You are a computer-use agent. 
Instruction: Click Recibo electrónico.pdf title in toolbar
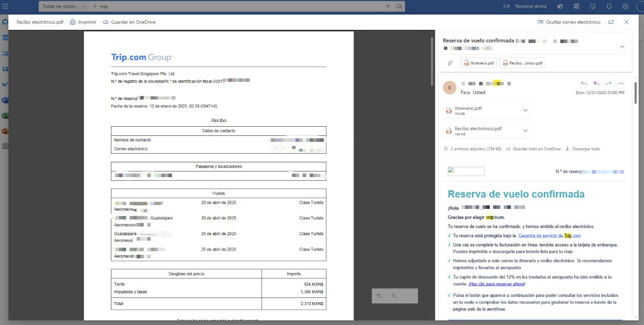tap(40, 22)
